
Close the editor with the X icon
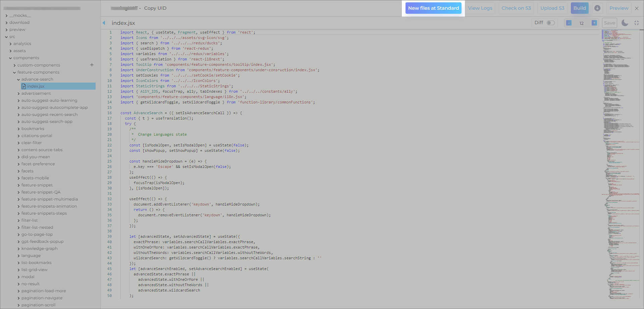[637, 8]
